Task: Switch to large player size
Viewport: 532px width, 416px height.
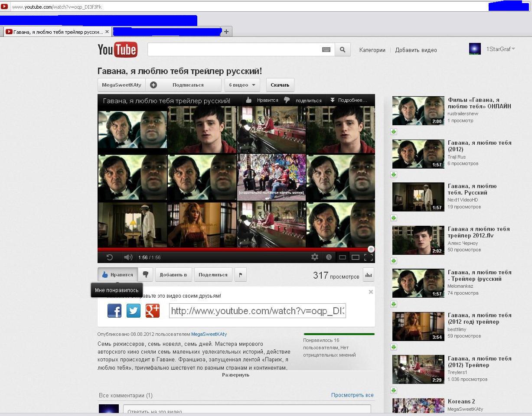Action: point(356,257)
